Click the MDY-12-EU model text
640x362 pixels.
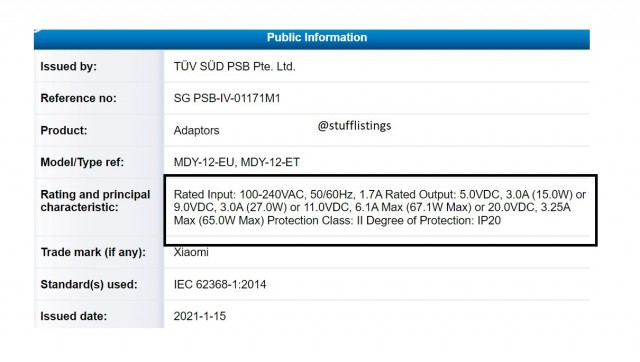[x=204, y=162]
